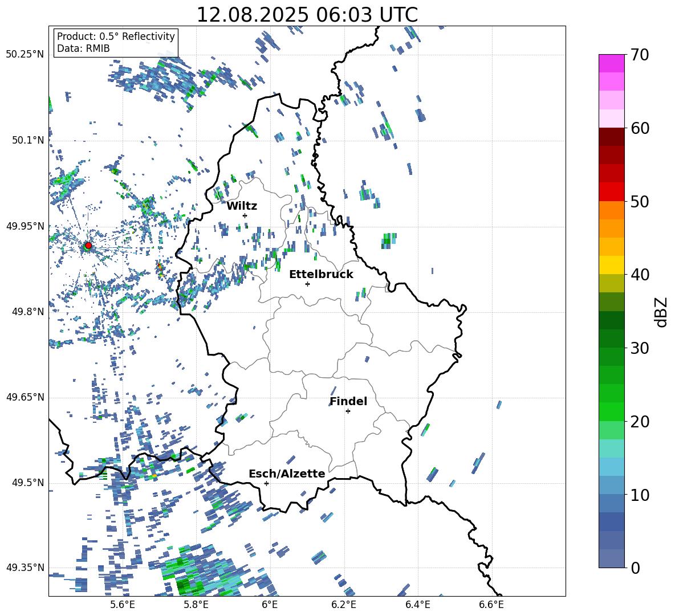Click the Wiltz station cross marker
This screenshot has height=616, width=675.
(x=245, y=215)
